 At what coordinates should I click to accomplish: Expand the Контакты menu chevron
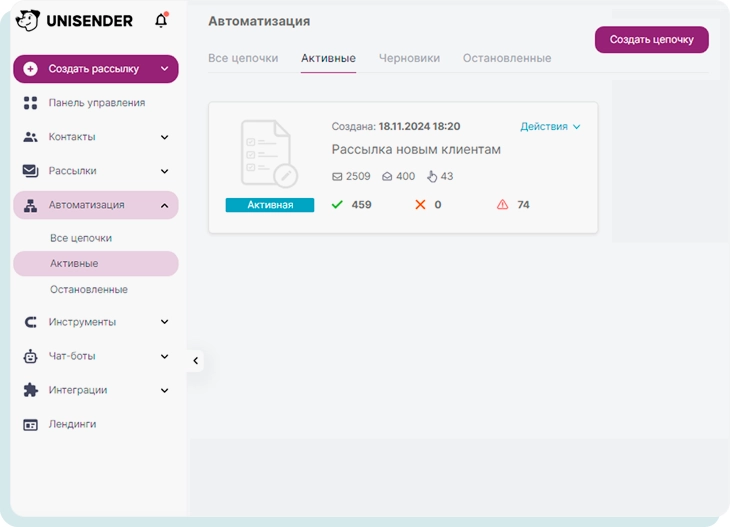[x=164, y=137]
